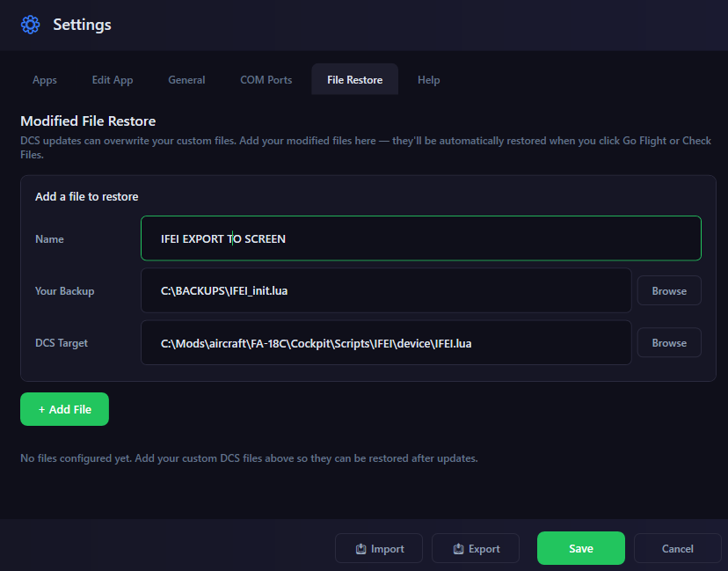Click the DCS Target path field

(386, 342)
